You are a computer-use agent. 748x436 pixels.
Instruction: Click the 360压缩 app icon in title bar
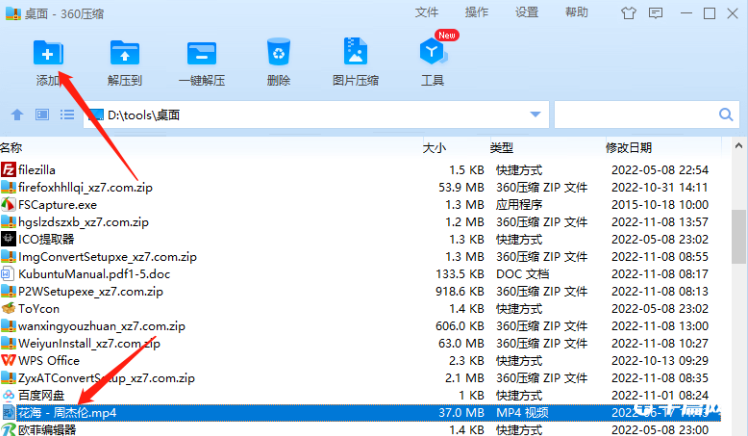coord(13,13)
